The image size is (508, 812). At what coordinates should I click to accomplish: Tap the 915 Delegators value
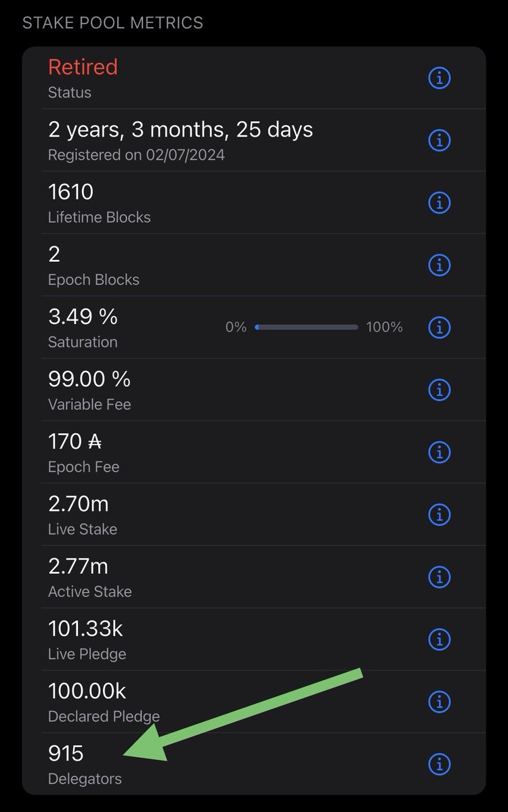[x=66, y=753]
